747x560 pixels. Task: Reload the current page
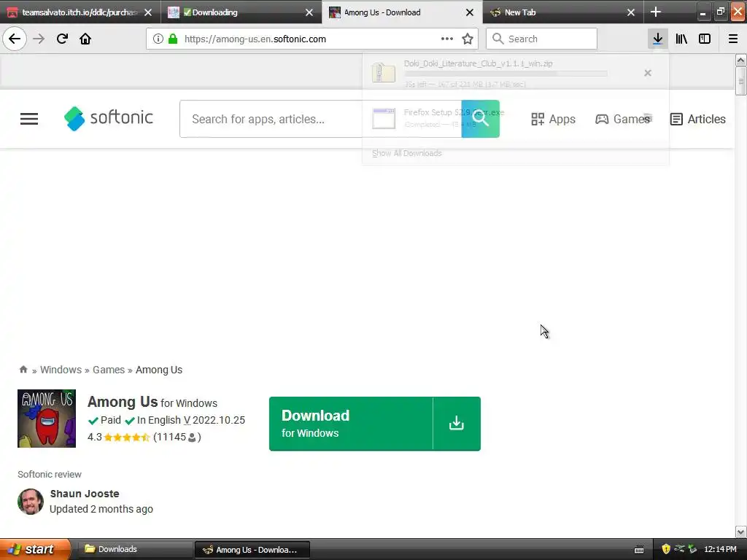pyautogui.click(x=62, y=39)
